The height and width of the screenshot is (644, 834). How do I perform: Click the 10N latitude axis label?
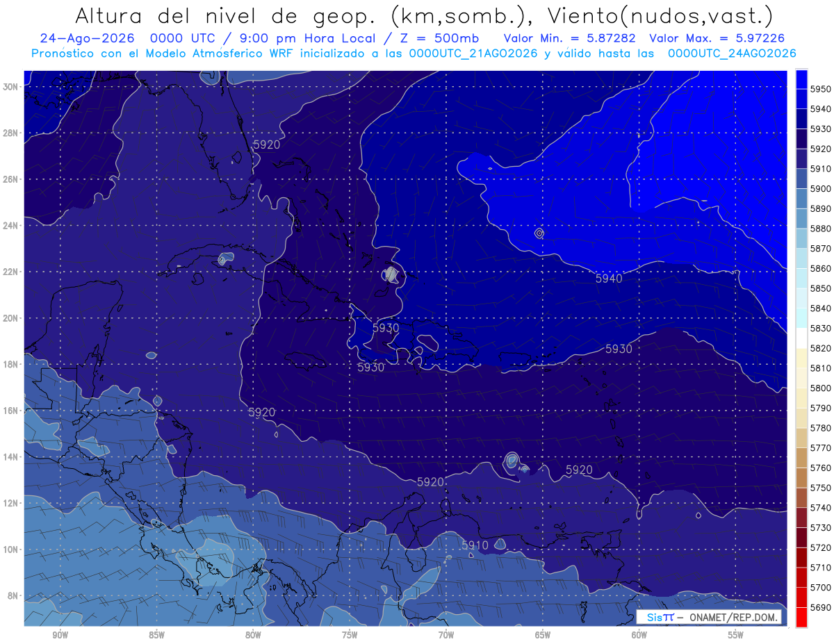coord(10,550)
